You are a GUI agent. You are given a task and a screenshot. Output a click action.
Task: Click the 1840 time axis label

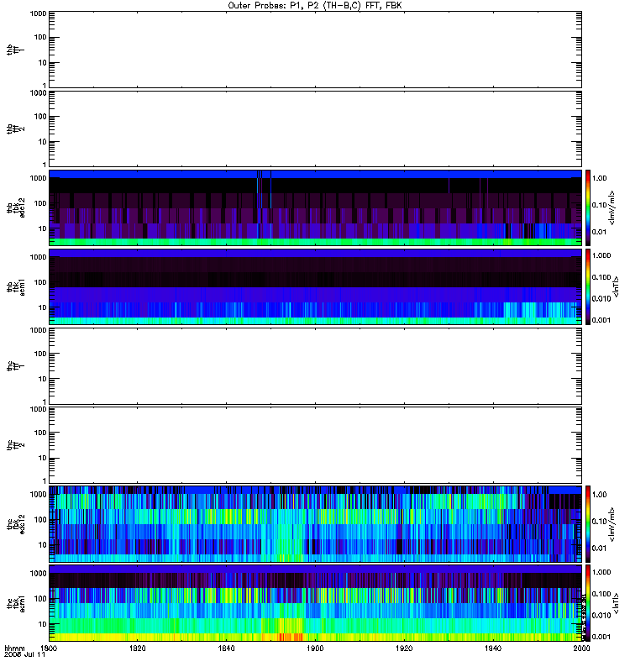pos(226,648)
